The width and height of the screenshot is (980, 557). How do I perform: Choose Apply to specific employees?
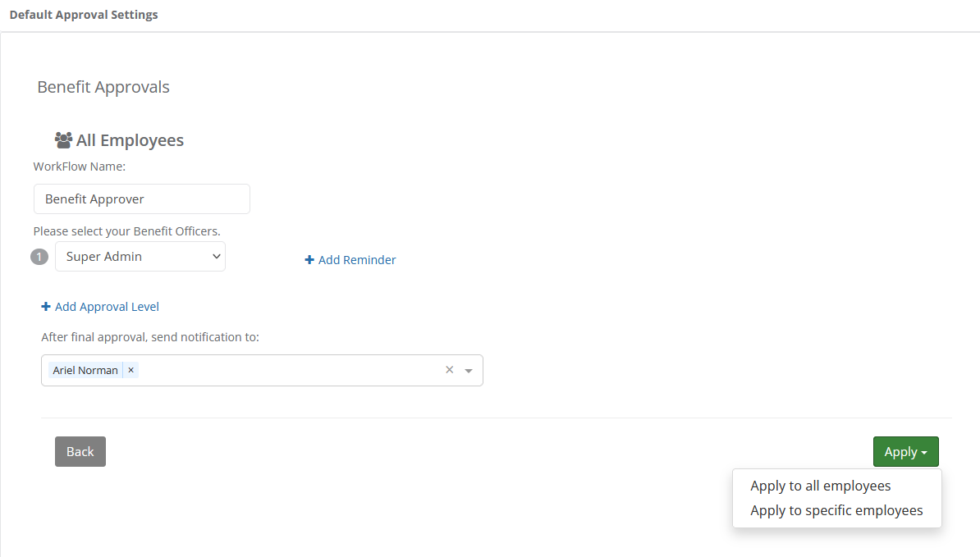836,510
